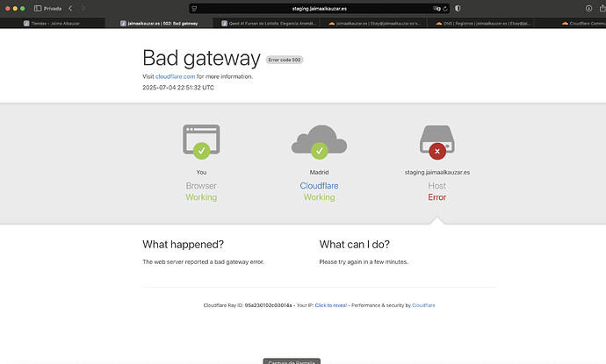The height and width of the screenshot is (364, 606).
Task: Click the 2025-07-04 22:51:32 UTC timestamp
Action: click(x=178, y=88)
